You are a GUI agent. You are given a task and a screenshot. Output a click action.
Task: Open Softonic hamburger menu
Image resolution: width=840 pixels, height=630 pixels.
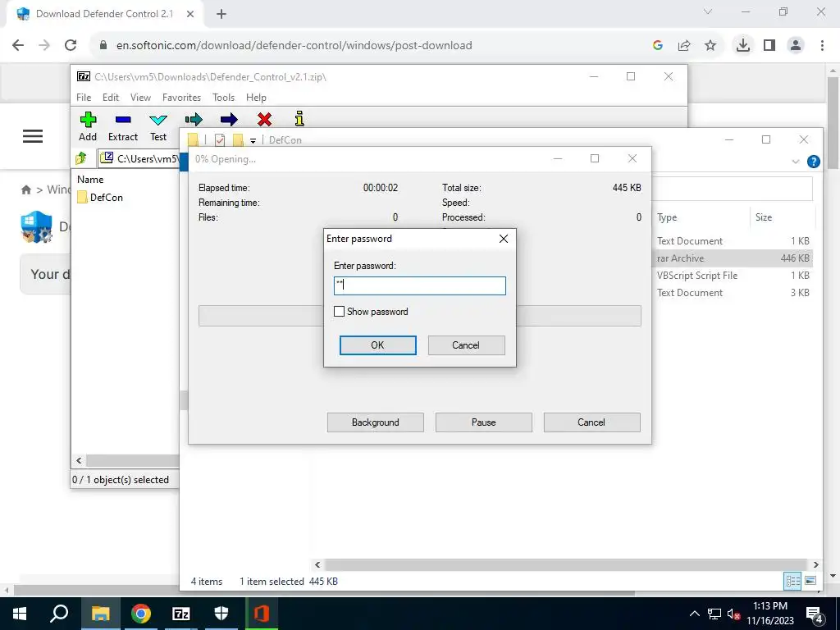point(33,136)
